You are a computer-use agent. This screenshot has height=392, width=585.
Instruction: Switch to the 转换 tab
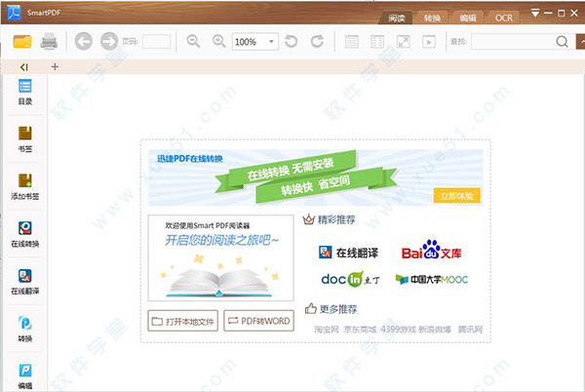[432, 18]
